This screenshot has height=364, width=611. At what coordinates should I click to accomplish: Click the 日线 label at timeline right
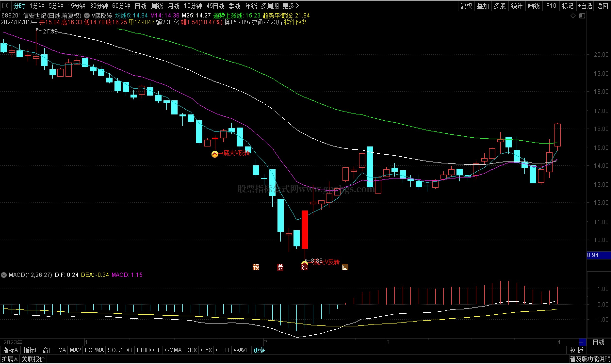click(x=598, y=342)
